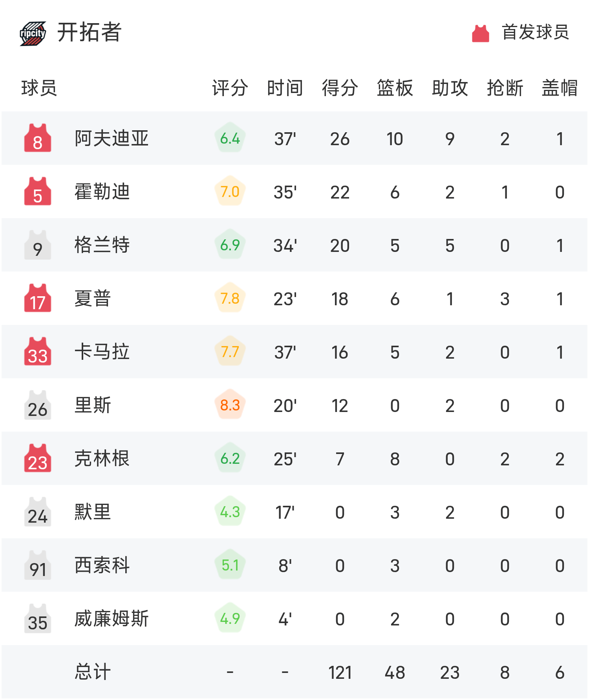The width and height of the screenshot is (589, 700).
Task: Click the gray number 26 jersey icon
Action: coord(38,405)
